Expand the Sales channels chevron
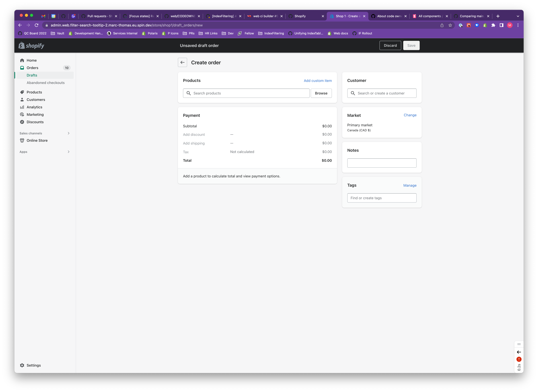The height and width of the screenshot is (392, 538). [x=69, y=133]
